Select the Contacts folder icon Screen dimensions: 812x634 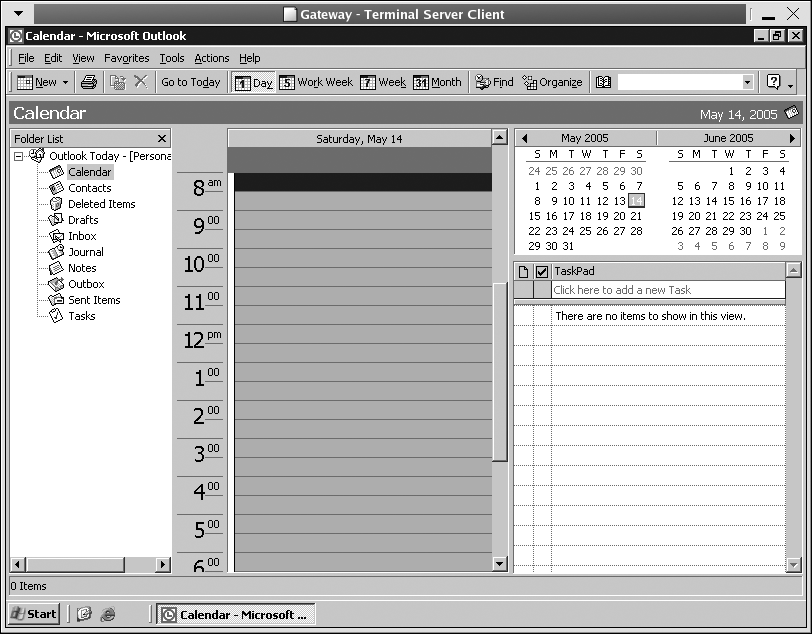coord(58,187)
